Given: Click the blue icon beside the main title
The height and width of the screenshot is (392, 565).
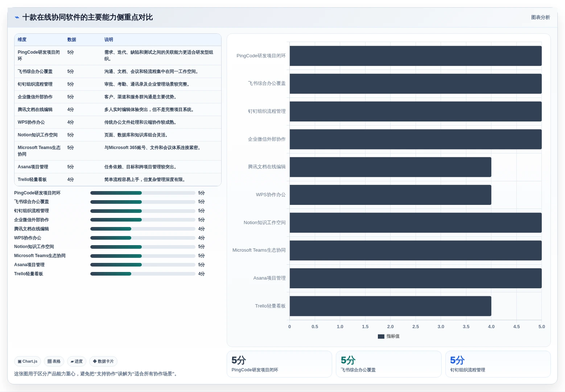Looking at the screenshot, I should [17, 17].
